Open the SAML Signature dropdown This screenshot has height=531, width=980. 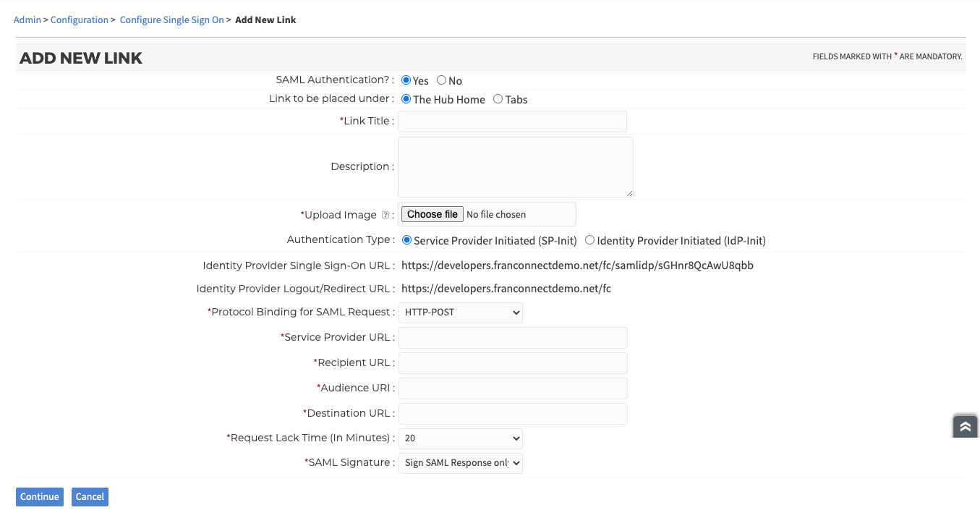click(461, 463)
